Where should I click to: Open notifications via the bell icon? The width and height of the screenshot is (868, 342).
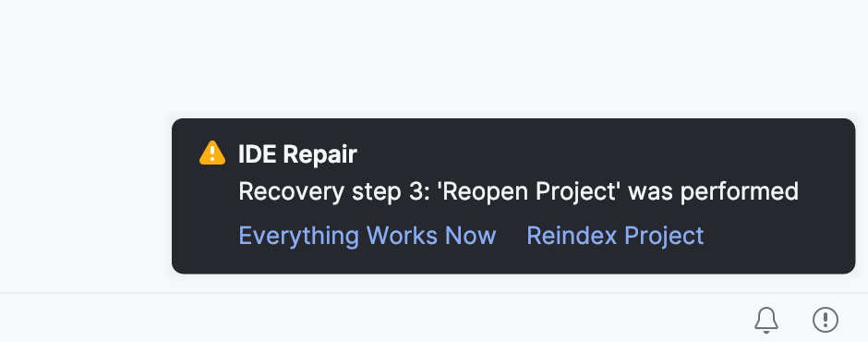(x=766, y=320)
